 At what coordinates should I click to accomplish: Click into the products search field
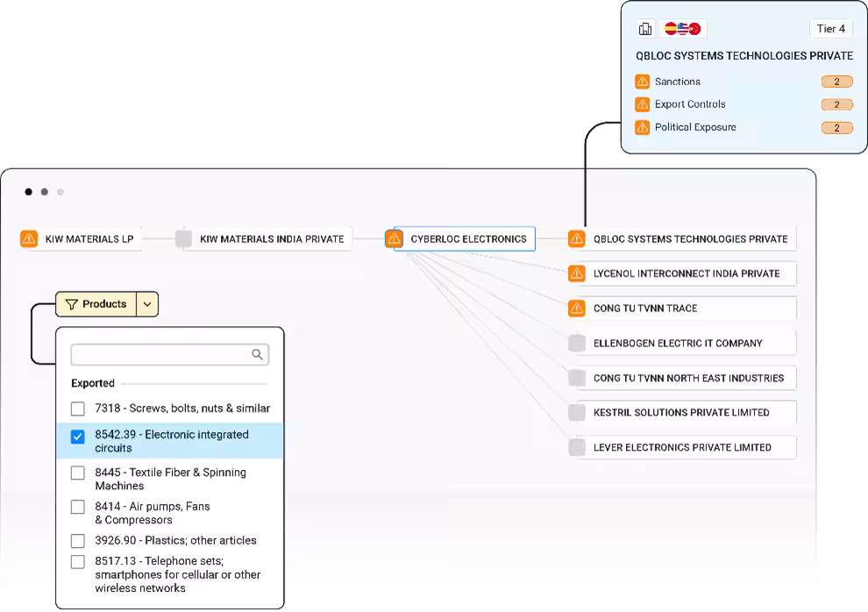point(160,354)
